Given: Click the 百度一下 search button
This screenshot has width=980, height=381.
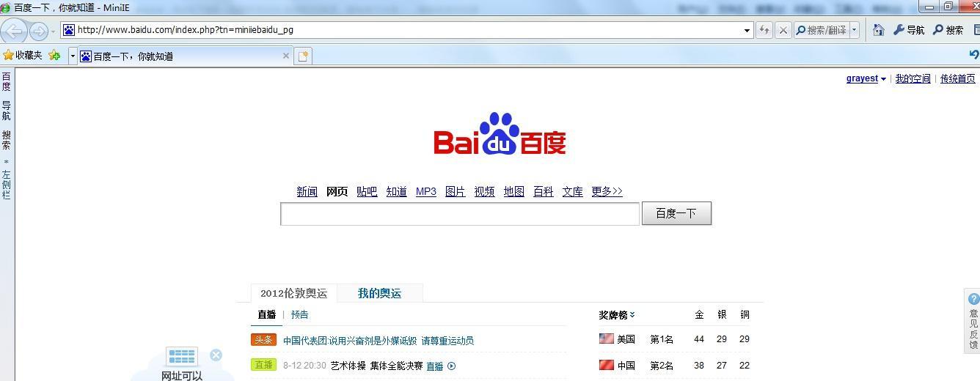Looking at the screenshot, I should pyautogui.click(x=676, y=213).
